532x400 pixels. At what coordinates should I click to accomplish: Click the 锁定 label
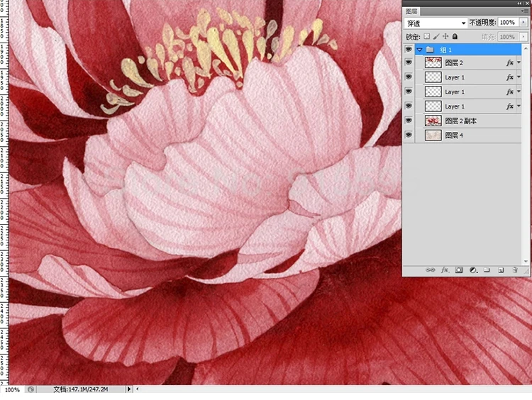coord(413,37)
